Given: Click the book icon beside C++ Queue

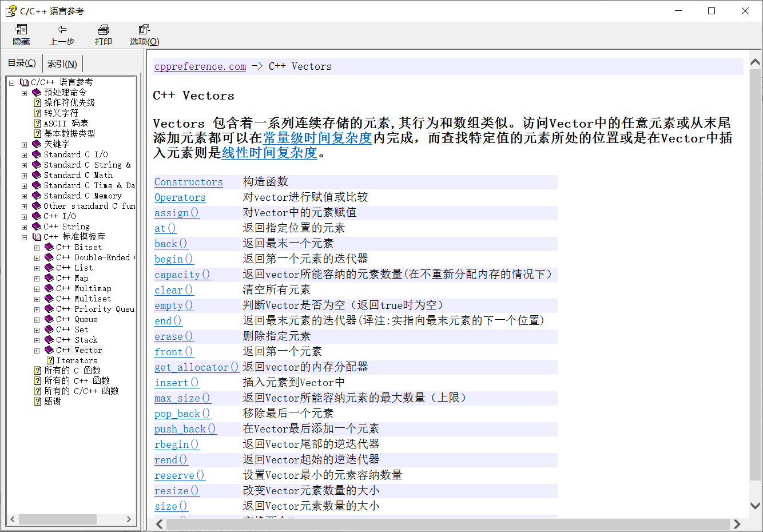Looking at the screenshot, I should point(49,319).
